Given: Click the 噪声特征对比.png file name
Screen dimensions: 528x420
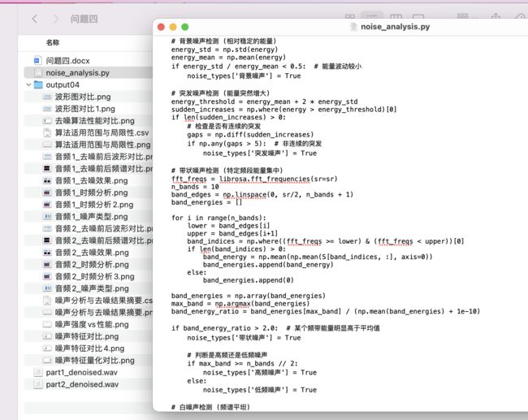Looking at the screenshot, I should tap(87, 336).
